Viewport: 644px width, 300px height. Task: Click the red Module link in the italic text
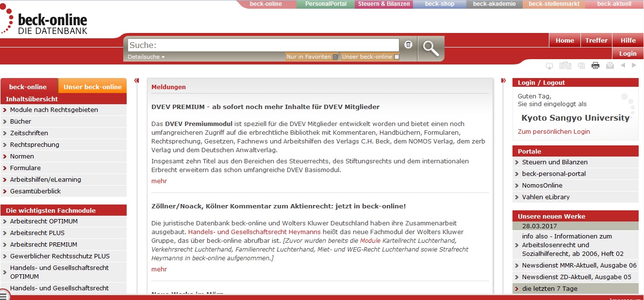[370, 241]
